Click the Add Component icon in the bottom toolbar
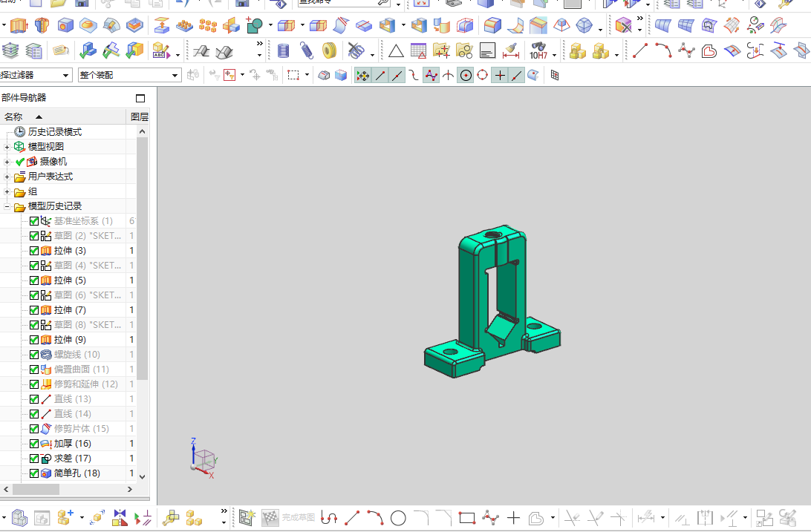The height and width of the screenshot is (532, 811). [65, 518]
